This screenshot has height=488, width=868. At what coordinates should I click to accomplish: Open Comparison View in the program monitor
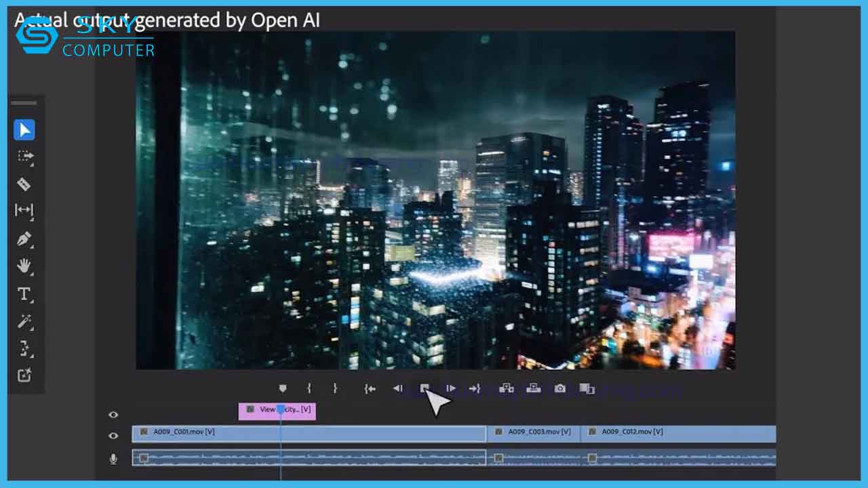click(x=587, y=388)
